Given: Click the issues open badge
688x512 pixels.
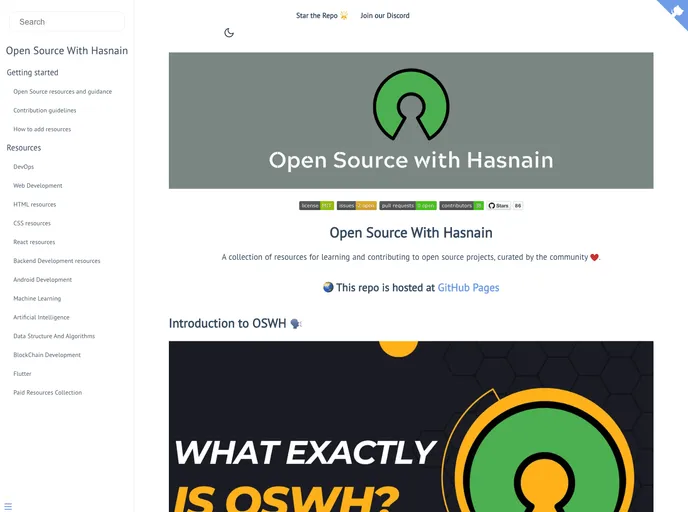Looking at the screenshot, I should click(356, 206).
